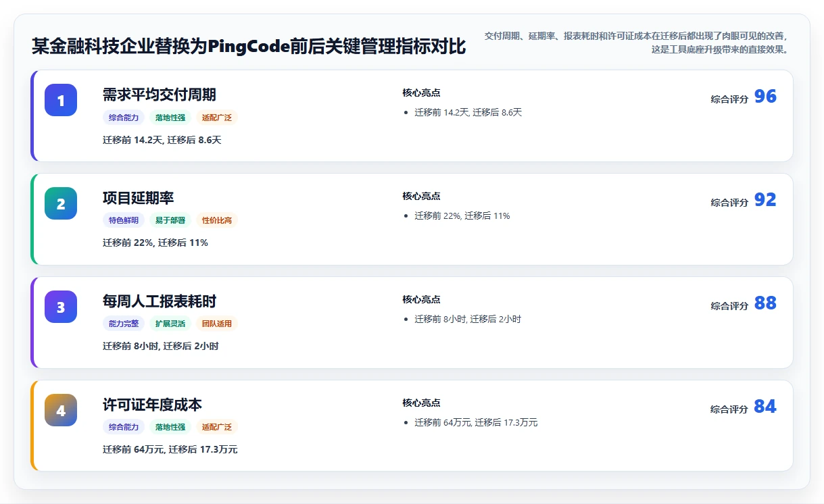This screenshot has height=504, width=824.
Task: Click 核心亮点 heading in 许可证年度成本 card
Action: [421, 403]
